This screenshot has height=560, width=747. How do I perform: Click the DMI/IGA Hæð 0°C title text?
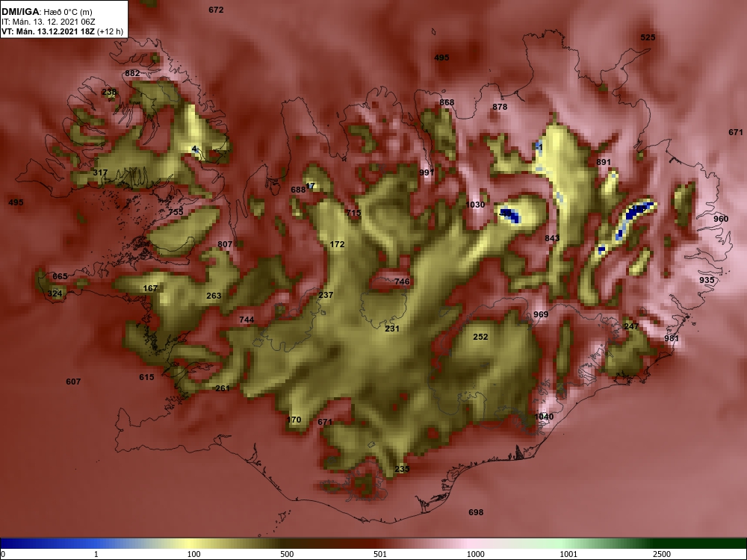pos(46,11)
